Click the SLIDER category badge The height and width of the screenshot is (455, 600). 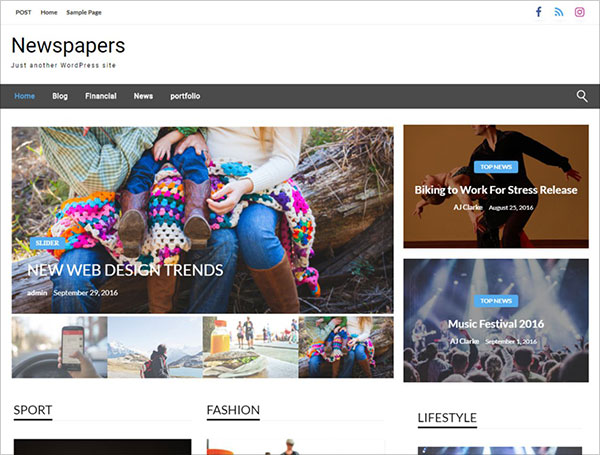point(47,243)
